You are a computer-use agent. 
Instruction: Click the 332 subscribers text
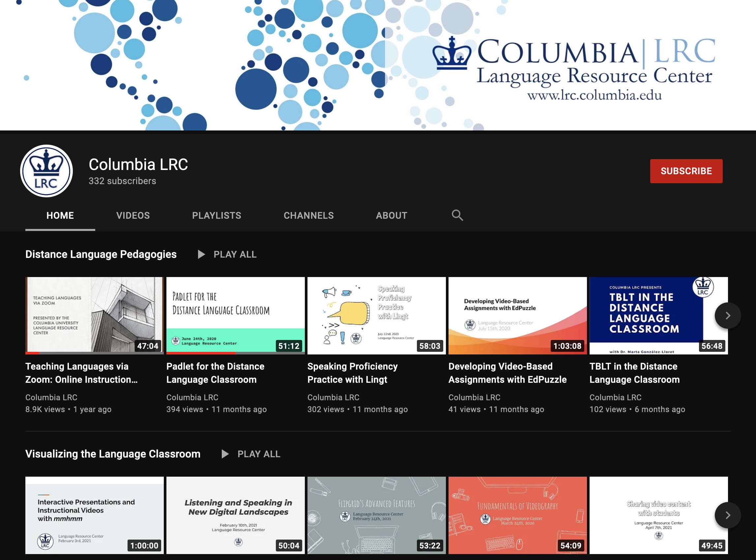tap(123, 181)
